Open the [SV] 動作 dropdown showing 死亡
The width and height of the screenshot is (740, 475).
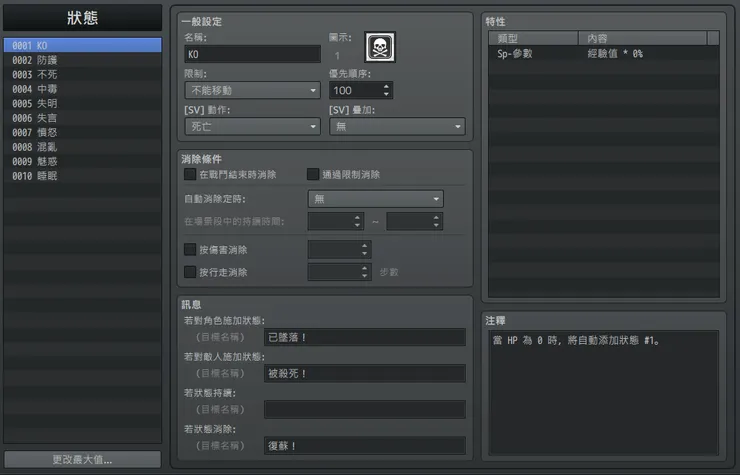point(252,126)
